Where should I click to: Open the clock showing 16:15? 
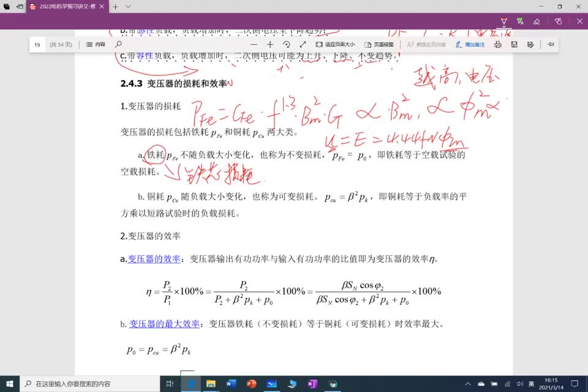pyautogui.click(x=551, y=384)
